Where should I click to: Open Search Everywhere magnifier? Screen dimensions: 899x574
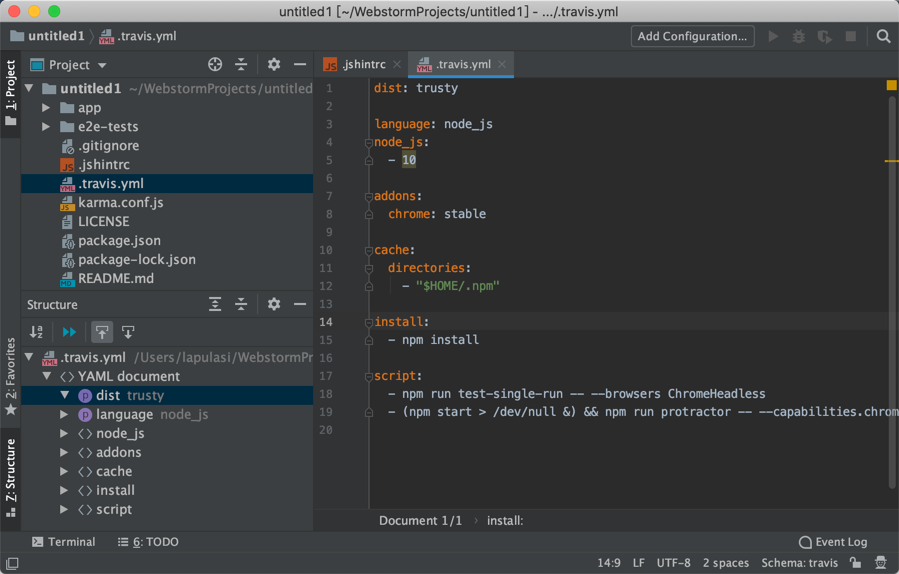point(884,36)
